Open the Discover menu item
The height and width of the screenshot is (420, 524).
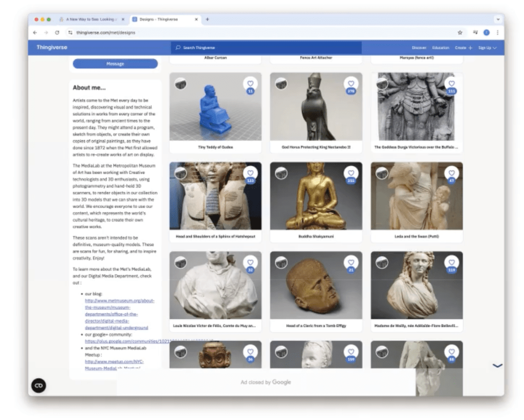coord(419,48)
